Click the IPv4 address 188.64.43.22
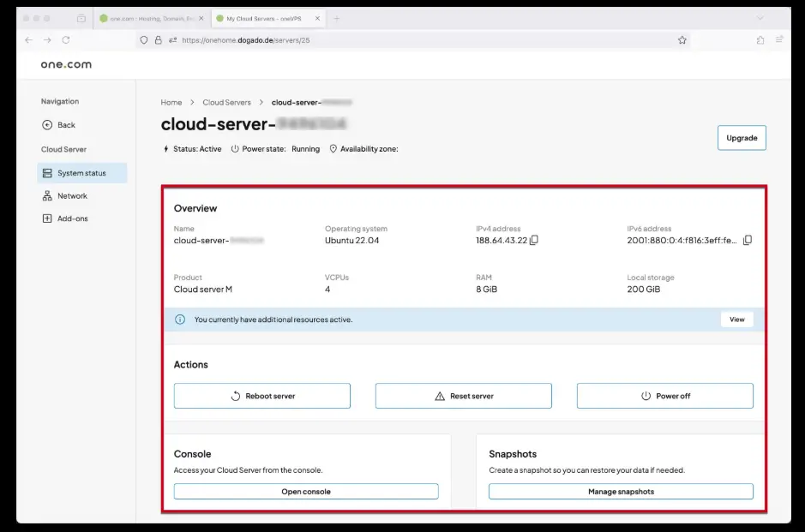The width and height of the screenshot is (805, 532). (x=502, y=241)
